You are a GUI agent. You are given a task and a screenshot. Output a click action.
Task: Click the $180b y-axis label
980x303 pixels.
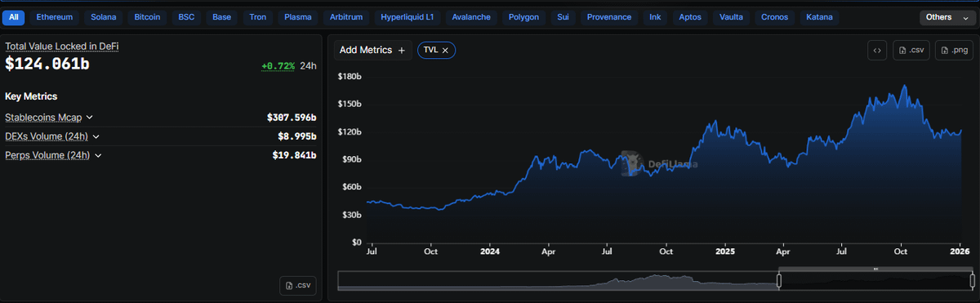coord(350,77)
